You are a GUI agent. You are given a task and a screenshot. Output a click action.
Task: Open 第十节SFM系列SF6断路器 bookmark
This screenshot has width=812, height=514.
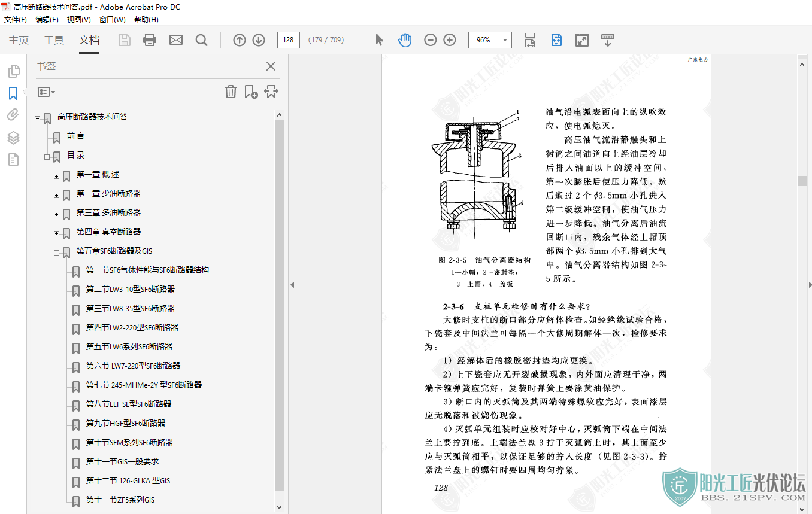tap(129, 442)
